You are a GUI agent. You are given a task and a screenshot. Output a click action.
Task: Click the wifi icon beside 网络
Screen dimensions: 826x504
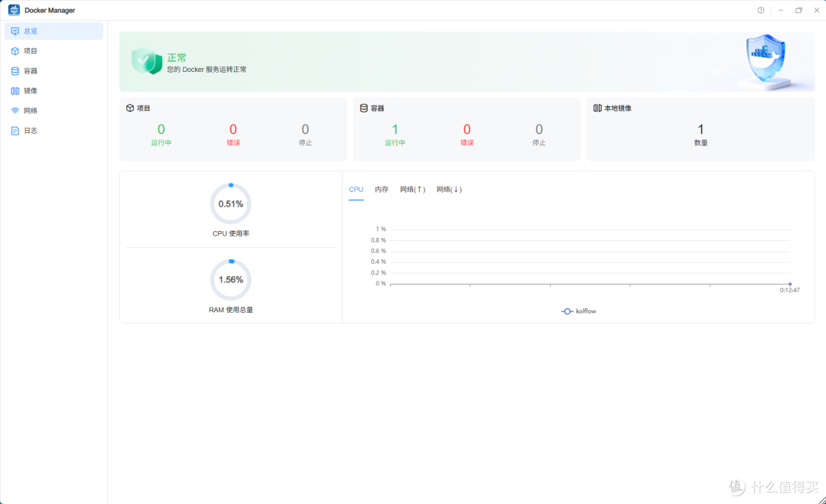[15, 111]
